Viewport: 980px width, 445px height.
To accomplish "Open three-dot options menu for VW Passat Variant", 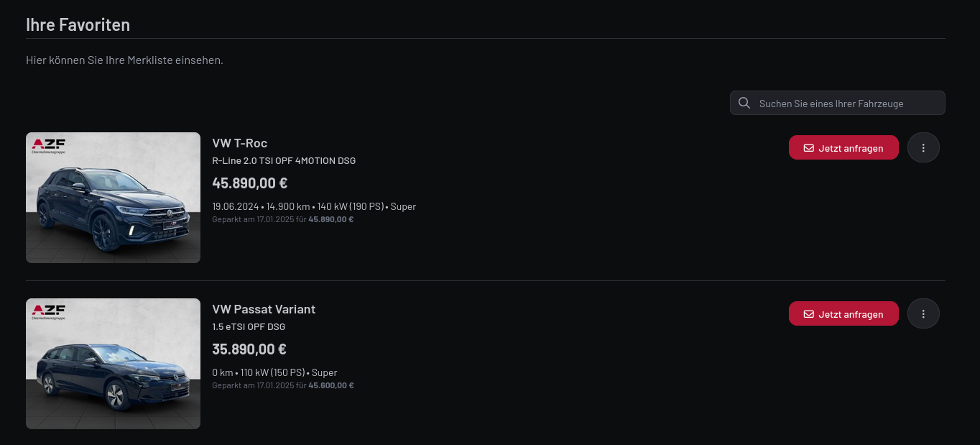I will 923,313.
